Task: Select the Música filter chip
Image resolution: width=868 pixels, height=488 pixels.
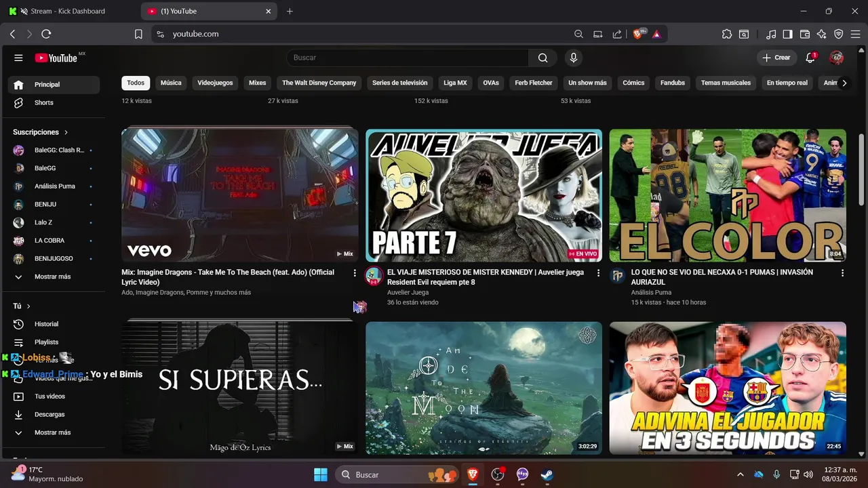Action: tap(171, 83)
